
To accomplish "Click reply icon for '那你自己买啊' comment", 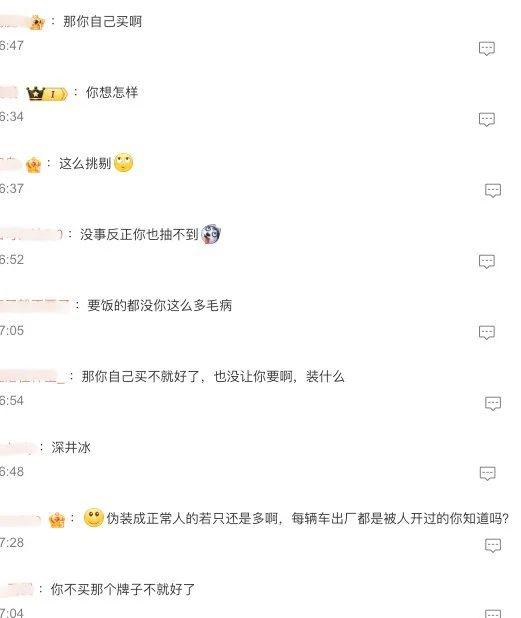I will pos(486,48).
